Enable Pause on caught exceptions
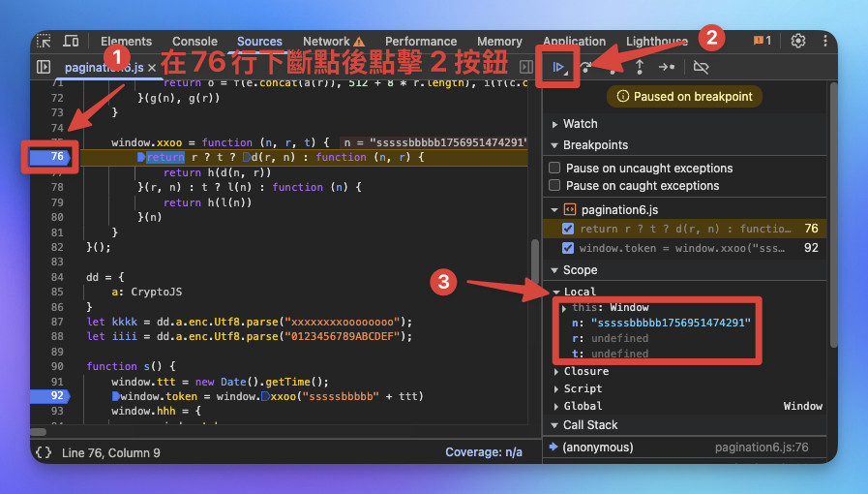The width and height of the screenshot is (868, 494). point(554,185)
